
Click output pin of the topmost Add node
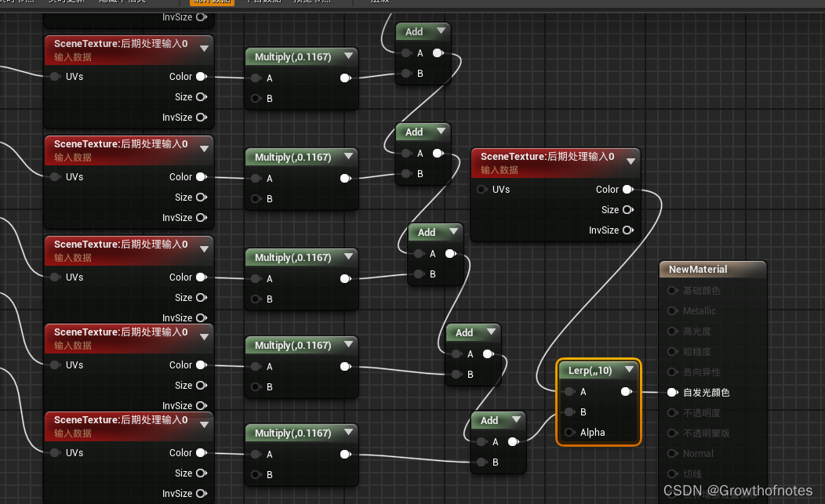[x=438, y=53]
